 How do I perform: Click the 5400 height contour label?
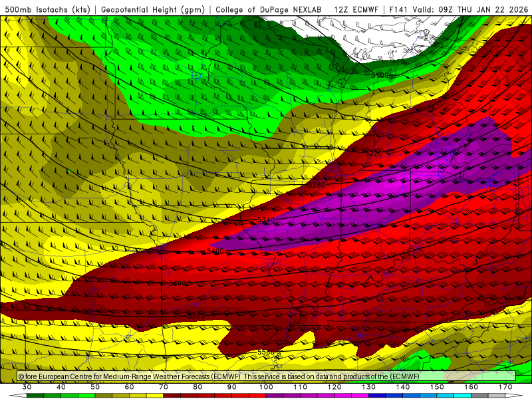click(215, 251)
